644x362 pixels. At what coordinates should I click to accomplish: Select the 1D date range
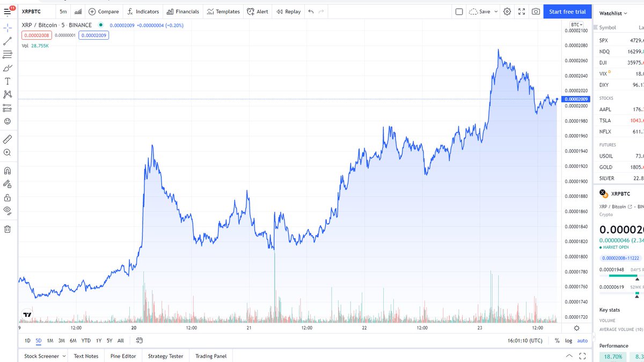coord(27,341)
